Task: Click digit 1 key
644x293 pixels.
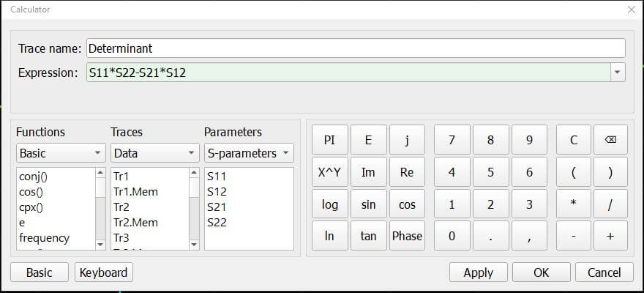Action: coord(452,204)
